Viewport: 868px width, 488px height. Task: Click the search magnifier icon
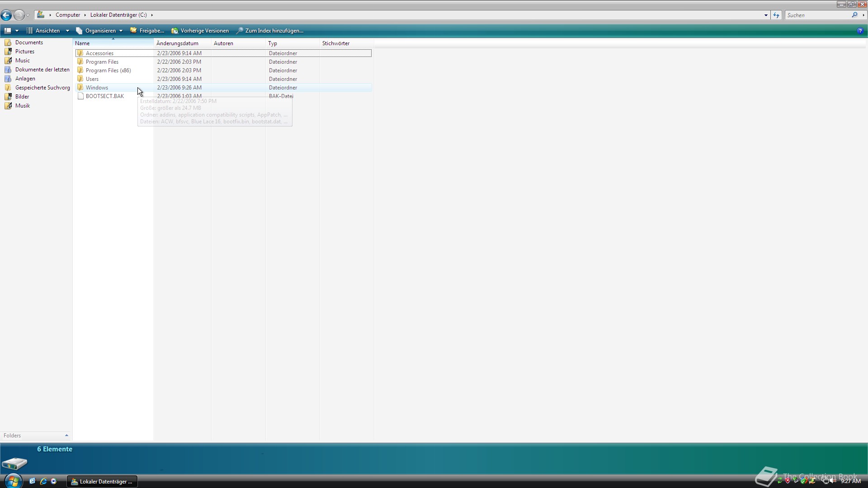click(x=854, y=15)
